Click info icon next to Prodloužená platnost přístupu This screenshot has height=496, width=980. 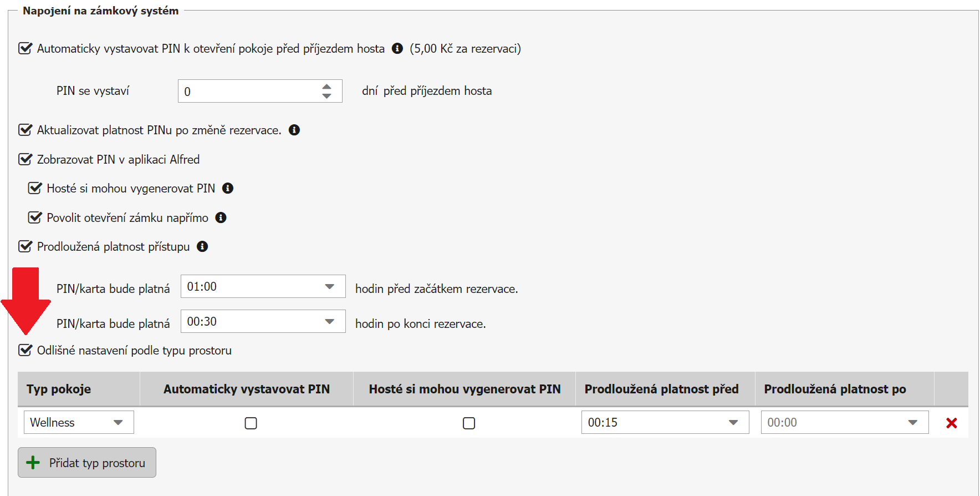coord(203,246)
